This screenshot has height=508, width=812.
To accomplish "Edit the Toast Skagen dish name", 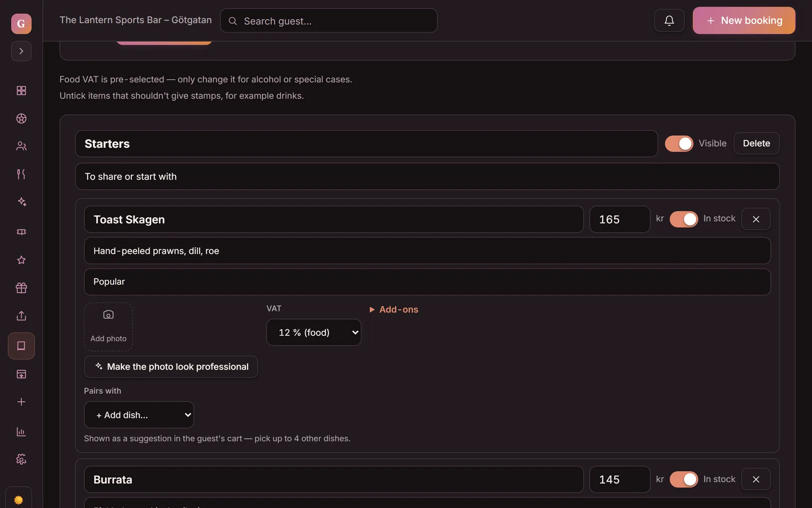I will pyautogui.click(x=334, y=219).
